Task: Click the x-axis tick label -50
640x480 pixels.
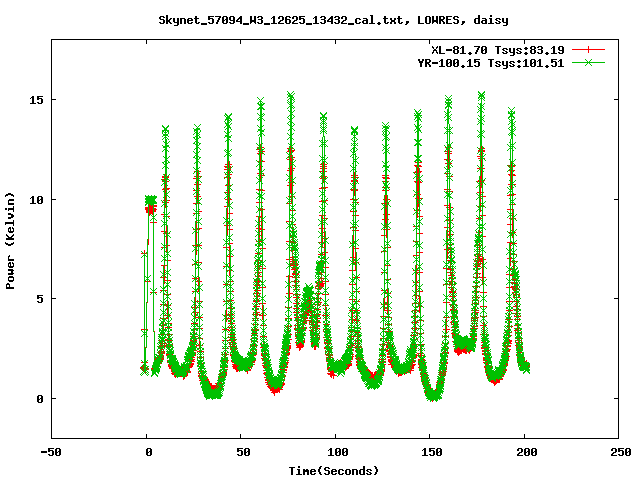Action: point(51,452)
